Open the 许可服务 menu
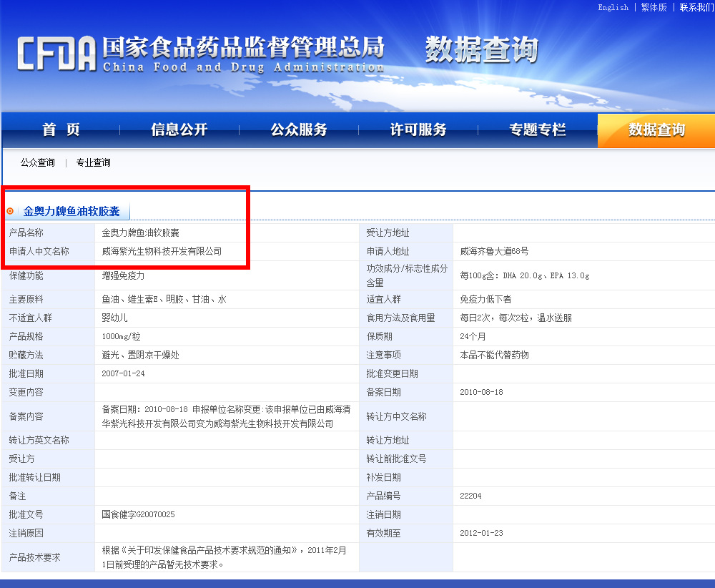This screenshot has width=715, height=588. [x=417, y=130]
